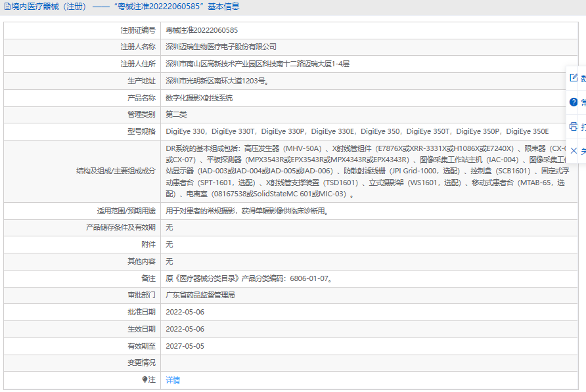Viewport: 586px width, 392px height.
Task: Open the question mark help icon
Action: click(x=574, y=102)
